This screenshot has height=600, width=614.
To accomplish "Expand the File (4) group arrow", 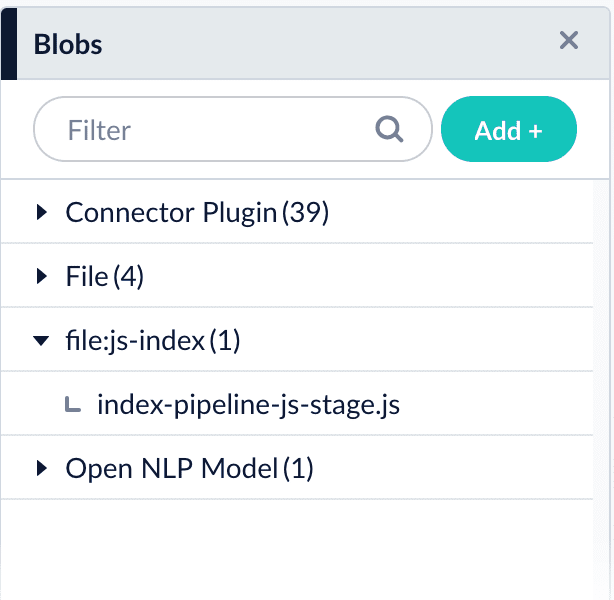I will [x=42, y=276].
